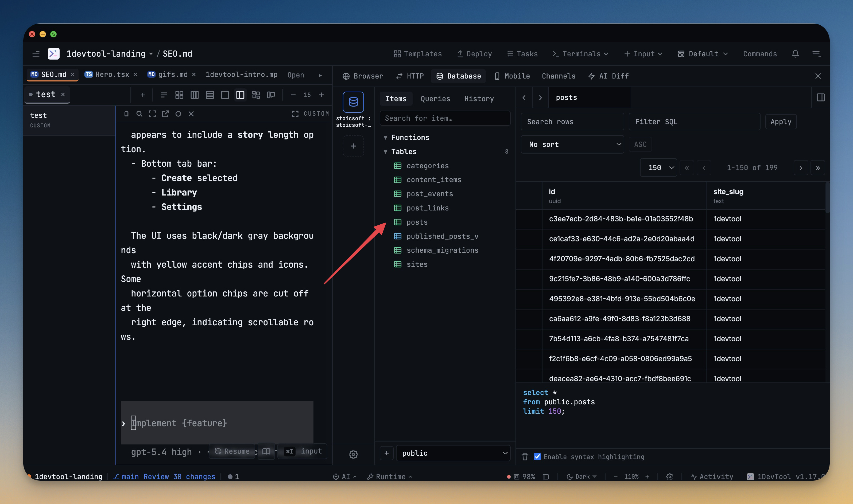Click the Filter SQL input field
Image resolution: width=853 pixels, height=504 pixels.
(694, 122)
